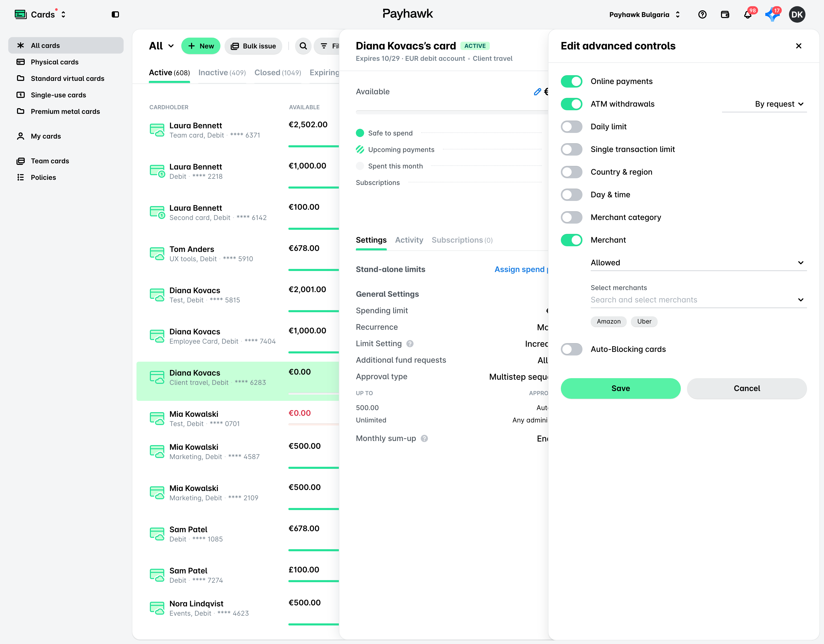824x644 pixels.
Task: Open Payhawk Bulgaria company switcher
Action: point(645,14)
